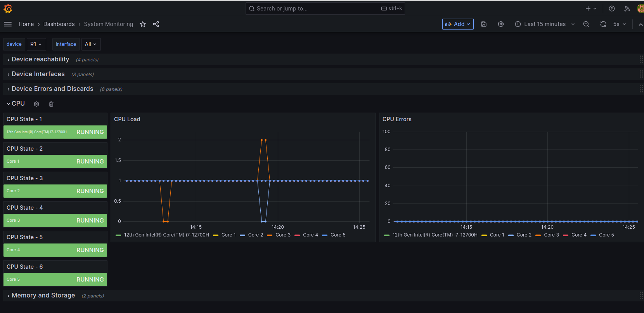Open CPU row options gear
This screenshot has height=313, width=644.
coord(36,104)
